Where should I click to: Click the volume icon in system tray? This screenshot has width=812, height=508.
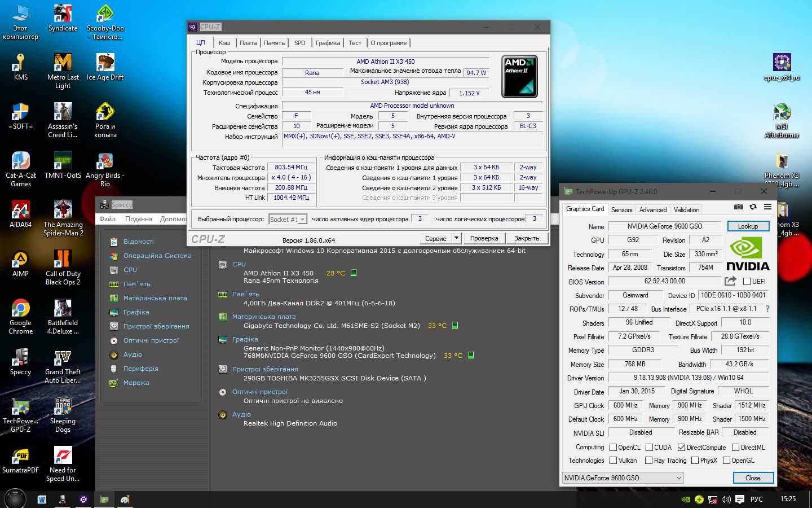[x=726, y=500]
